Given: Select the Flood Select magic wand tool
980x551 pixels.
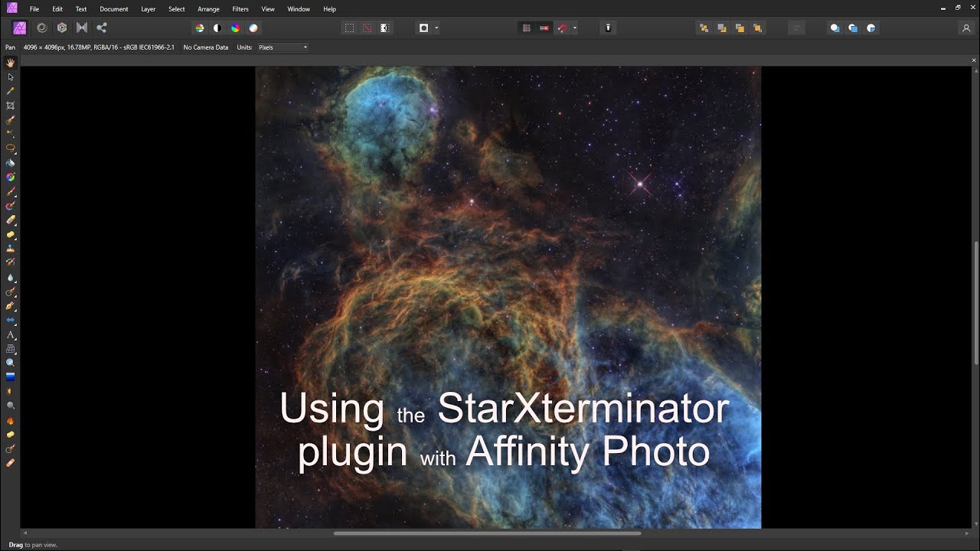Looking at the screenshot, I should (x=11, y=134).
